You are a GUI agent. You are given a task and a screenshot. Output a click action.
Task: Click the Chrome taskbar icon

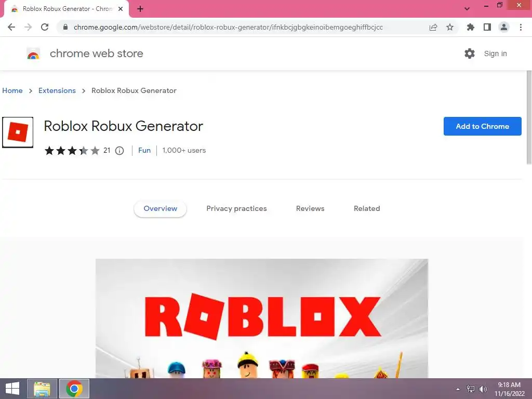click(74, 389)
